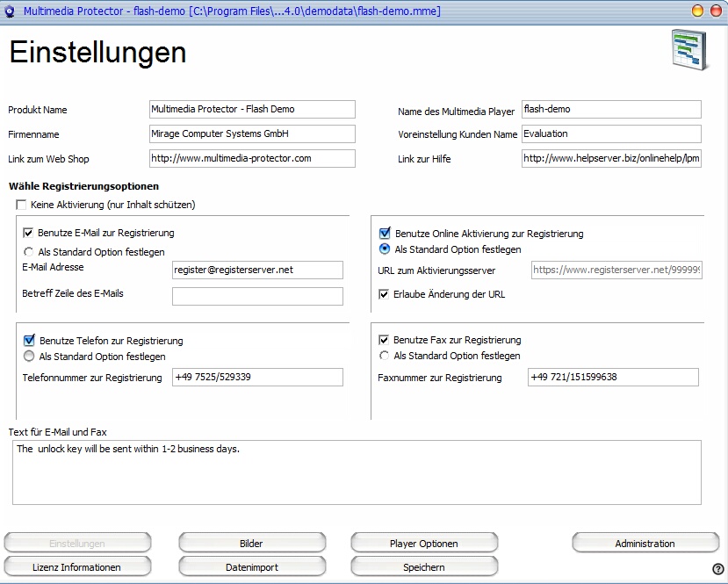Click the 'Einstellungen' page title

click(97, 53)
